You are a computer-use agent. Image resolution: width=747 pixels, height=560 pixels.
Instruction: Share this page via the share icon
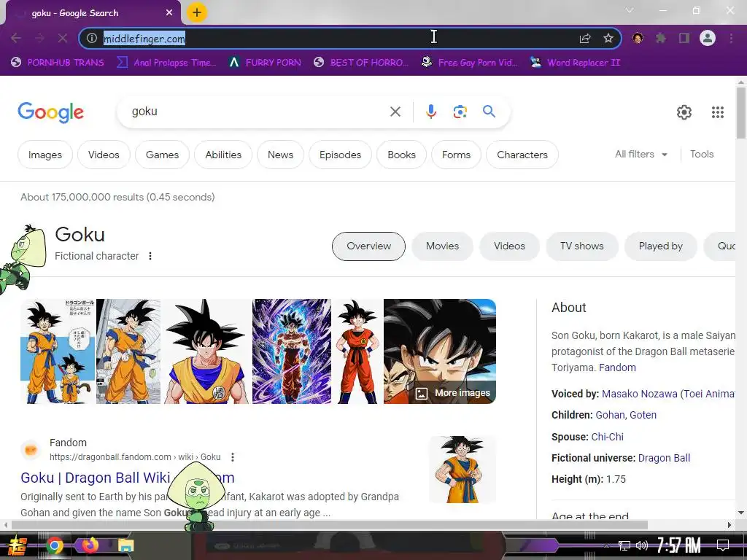(x=585, y=38)
